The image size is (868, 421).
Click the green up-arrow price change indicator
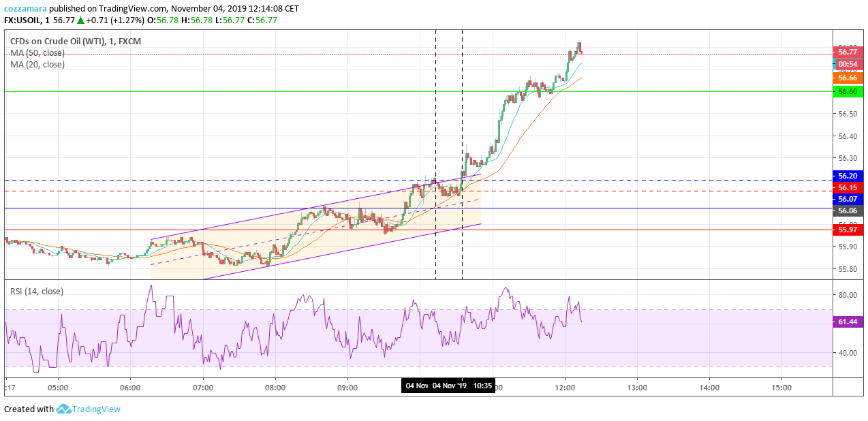pos(80,20)
